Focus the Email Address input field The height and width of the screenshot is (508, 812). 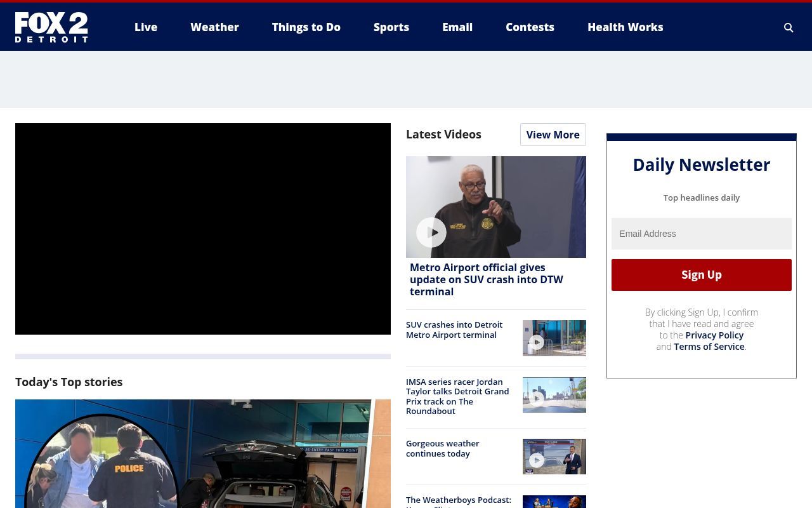pos(702,234)
